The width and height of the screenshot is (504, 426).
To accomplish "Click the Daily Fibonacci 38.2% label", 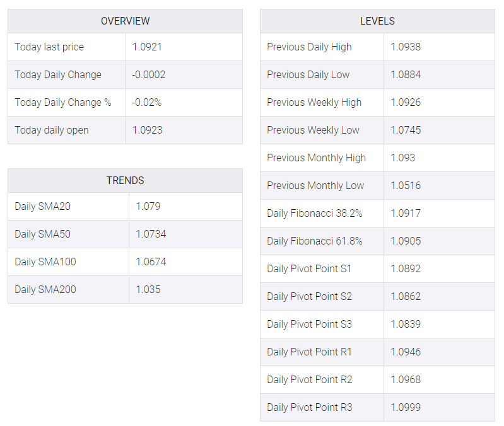I will [x=314, y=214].
